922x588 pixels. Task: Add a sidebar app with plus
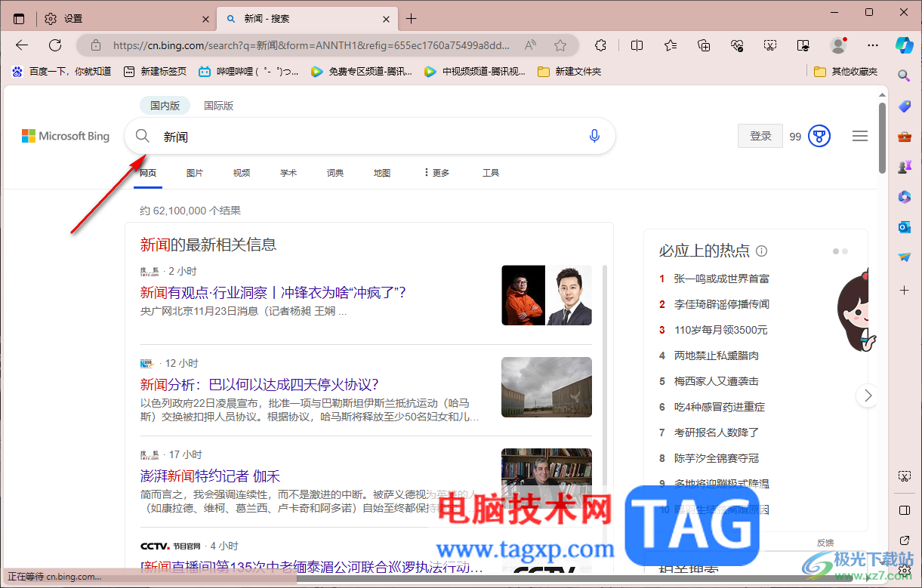click(904, 290)
